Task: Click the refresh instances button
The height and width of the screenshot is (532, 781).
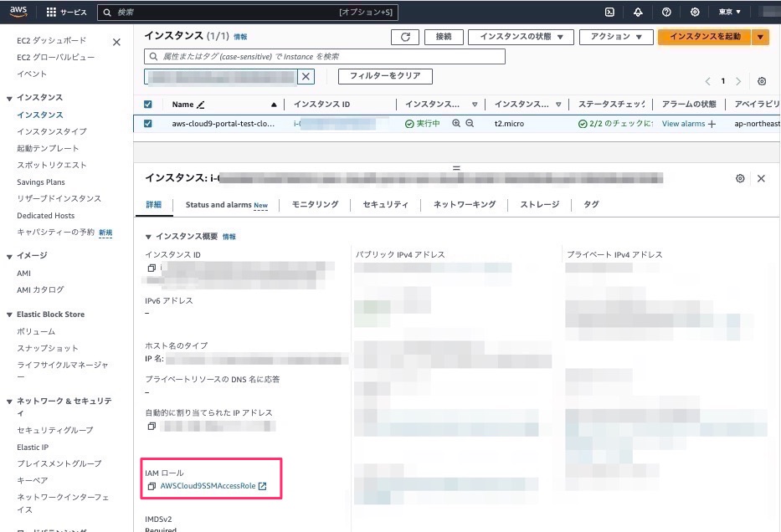Action: coord(405,37)
